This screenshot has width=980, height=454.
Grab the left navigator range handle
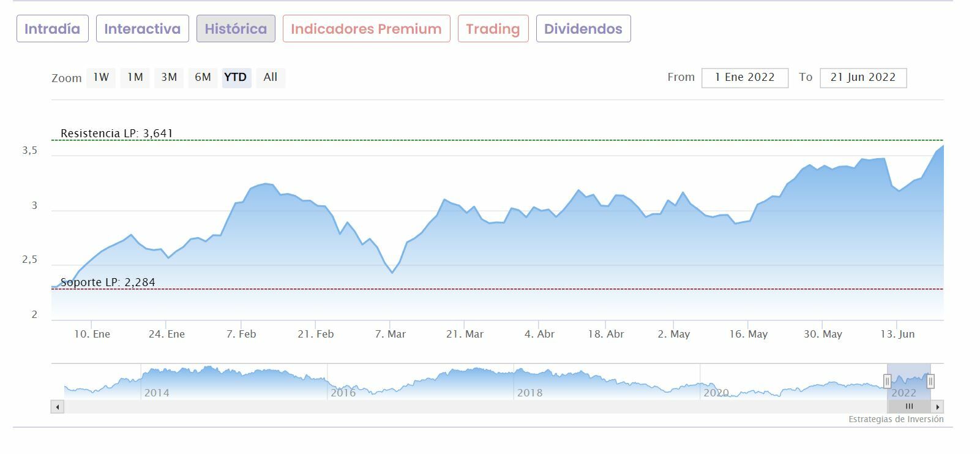click(x=887, y=381)
